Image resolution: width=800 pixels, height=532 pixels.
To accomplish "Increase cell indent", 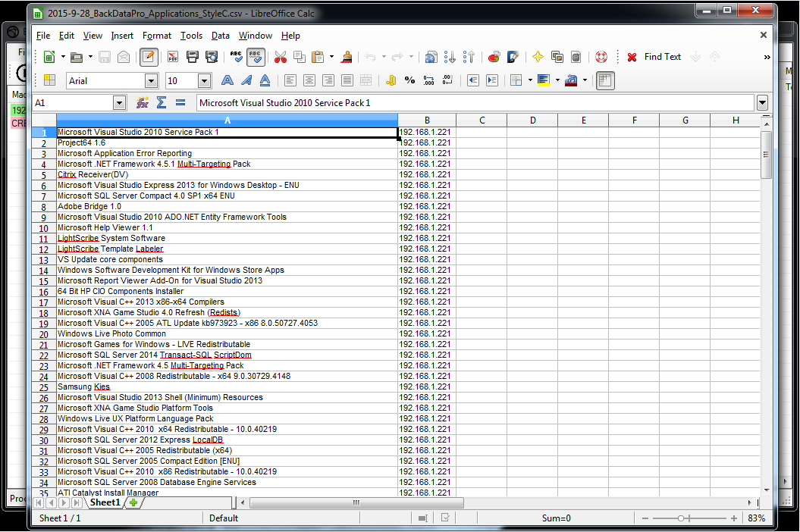I will point(492,80).
